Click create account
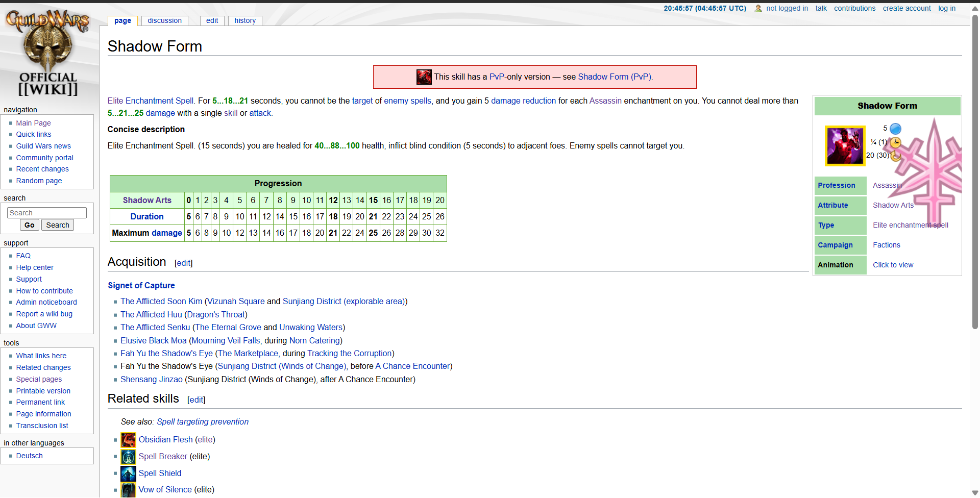Viewport: 980px width, 498px height. [906, 9]
